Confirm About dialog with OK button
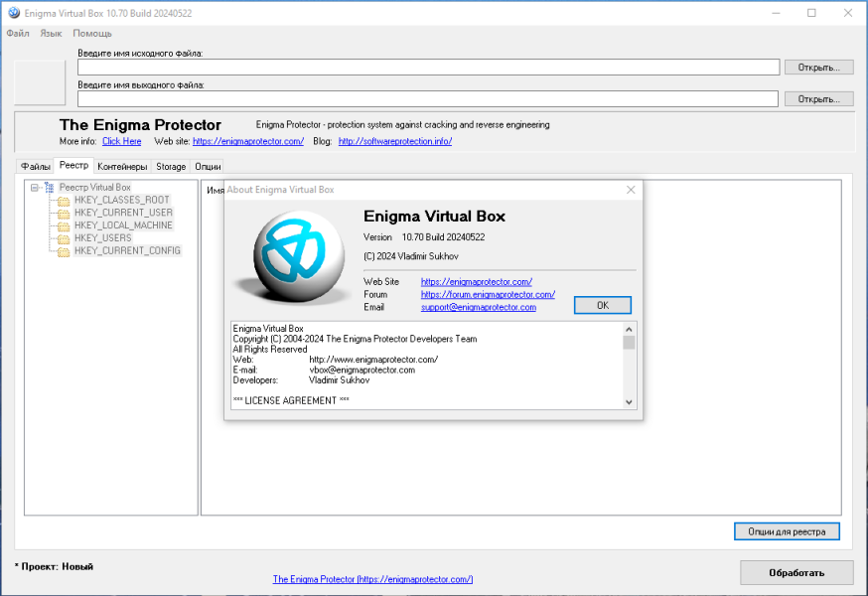This screenshot has height=596, width=868. click(602, 305)
